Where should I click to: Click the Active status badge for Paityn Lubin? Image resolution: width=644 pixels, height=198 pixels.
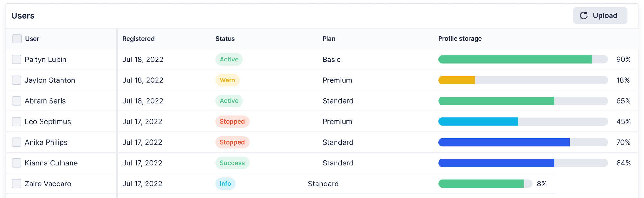[229, 59]
